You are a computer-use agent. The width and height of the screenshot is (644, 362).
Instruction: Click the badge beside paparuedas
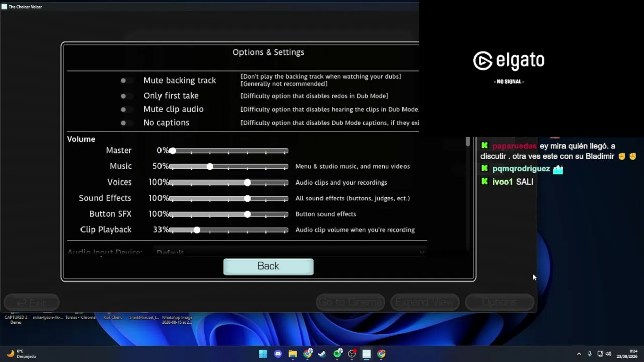point(485,146)
